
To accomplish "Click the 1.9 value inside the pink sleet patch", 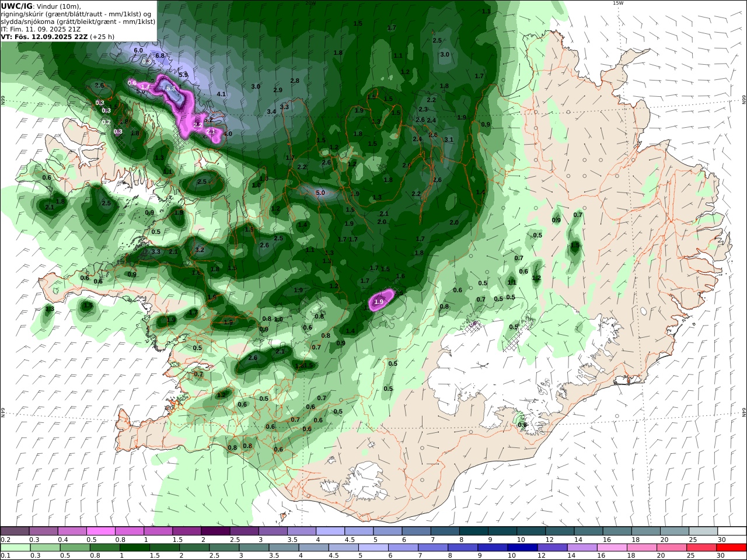I will coord(379,302).
